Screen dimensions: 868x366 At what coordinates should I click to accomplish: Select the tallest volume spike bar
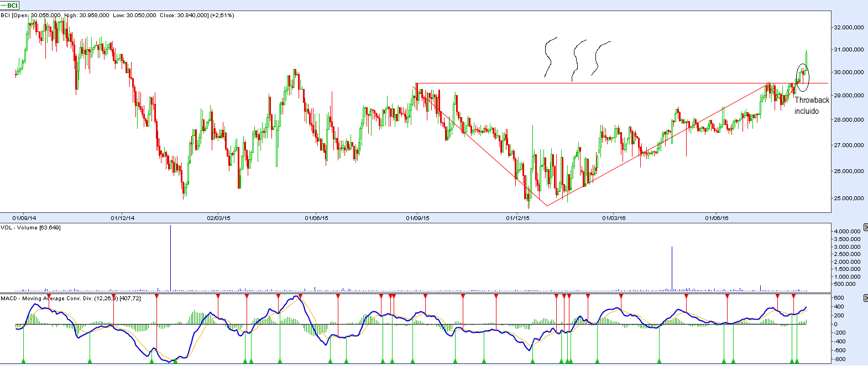tap(170, 257)
